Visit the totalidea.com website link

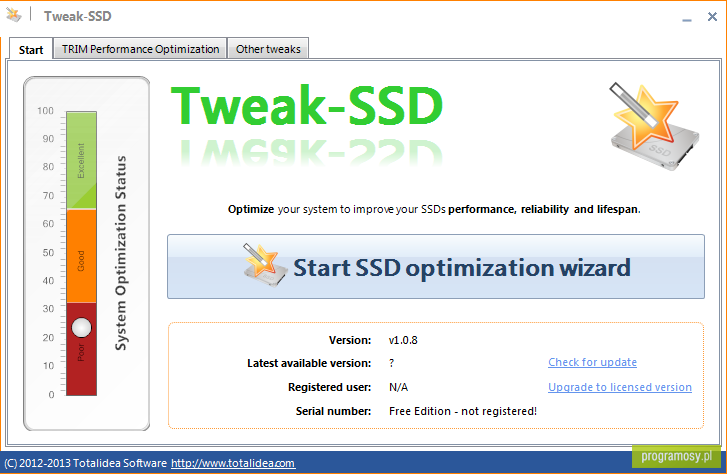click(233, 463)
